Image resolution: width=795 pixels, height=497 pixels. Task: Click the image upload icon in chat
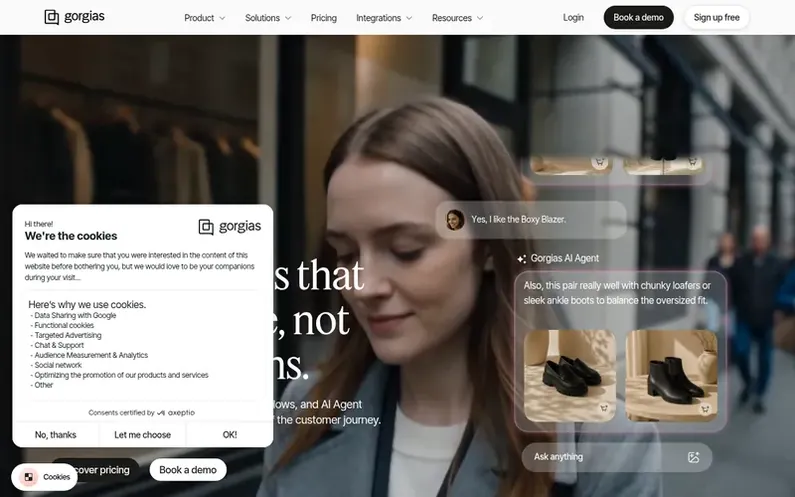pyautogui.click(x=693, y=457)
